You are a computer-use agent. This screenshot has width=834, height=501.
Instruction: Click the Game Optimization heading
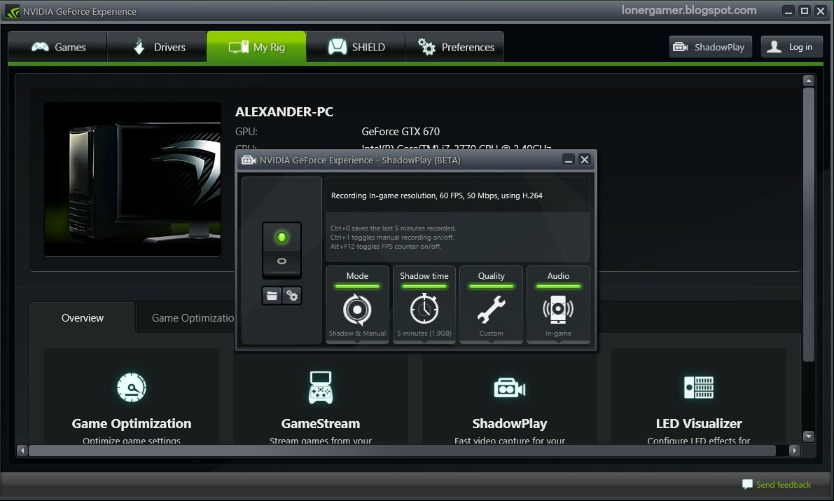coord(131,423)
